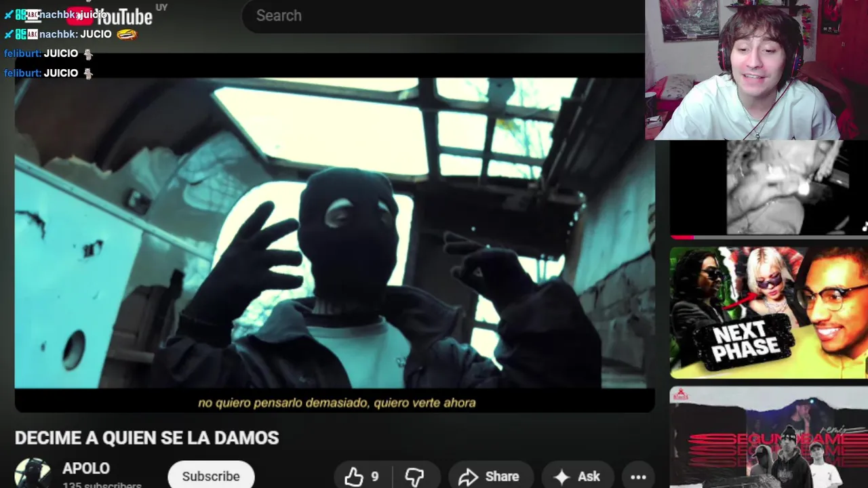Dislike the video with thumbs down

(415, 476)
